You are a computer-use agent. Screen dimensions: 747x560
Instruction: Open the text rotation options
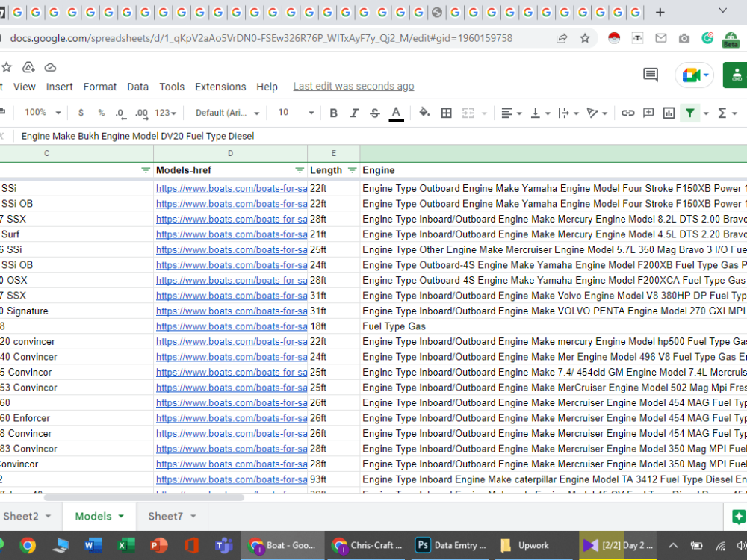(596, 113)
